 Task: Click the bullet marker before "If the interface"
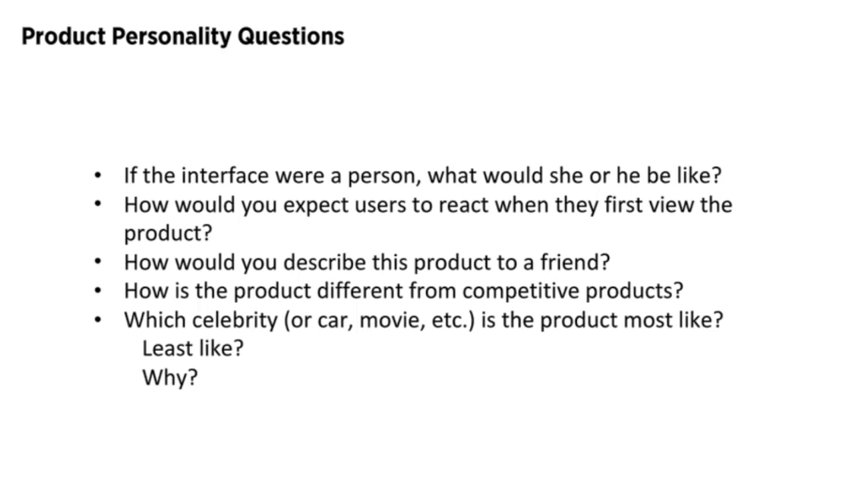pyautogui.click(x=99, y=177)
